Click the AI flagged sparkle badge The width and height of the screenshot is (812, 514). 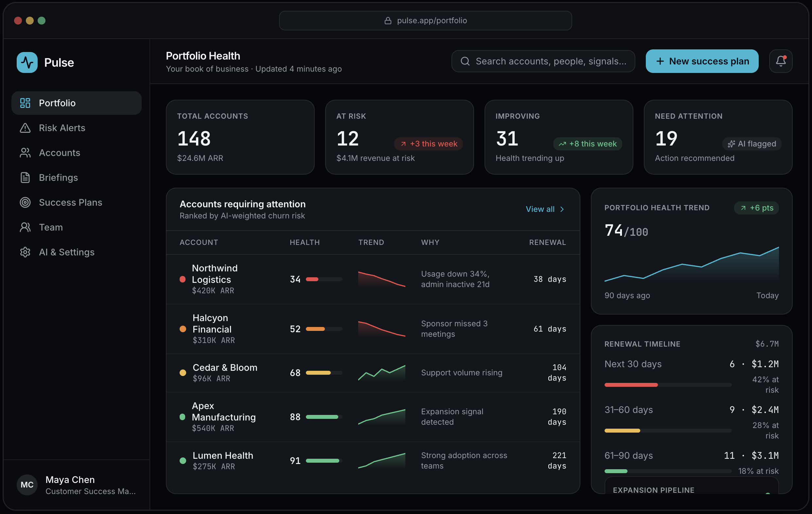(x=751, y=144)
